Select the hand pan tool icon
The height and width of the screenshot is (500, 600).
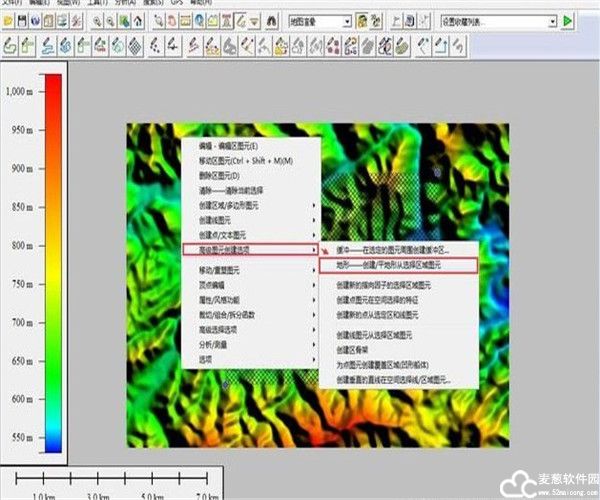(x=172, y=21)
